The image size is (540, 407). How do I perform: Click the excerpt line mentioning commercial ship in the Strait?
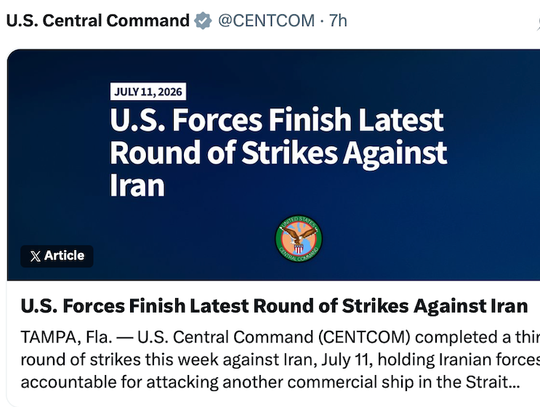pos(270,382)
